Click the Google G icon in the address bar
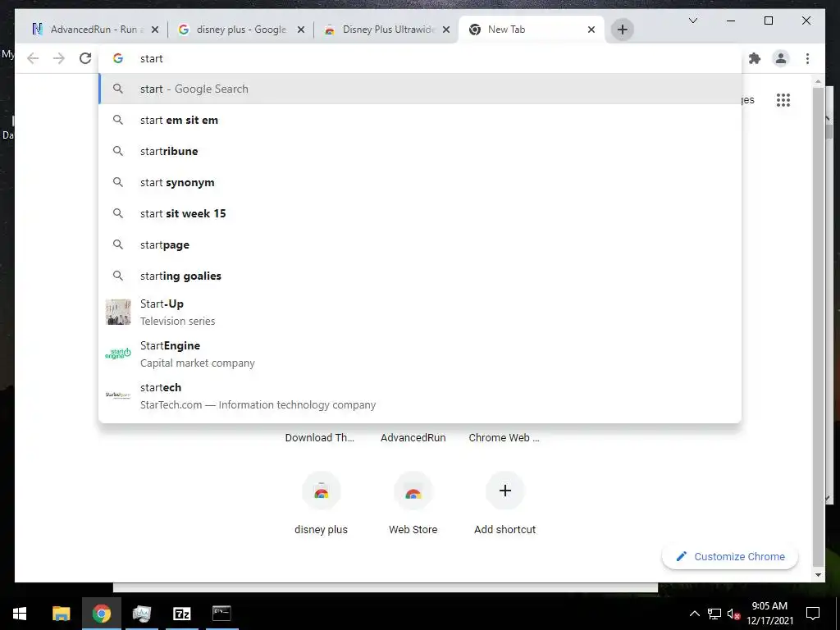Screen dimensions: 840x630 pyautogui.click(x=118, y=58)
